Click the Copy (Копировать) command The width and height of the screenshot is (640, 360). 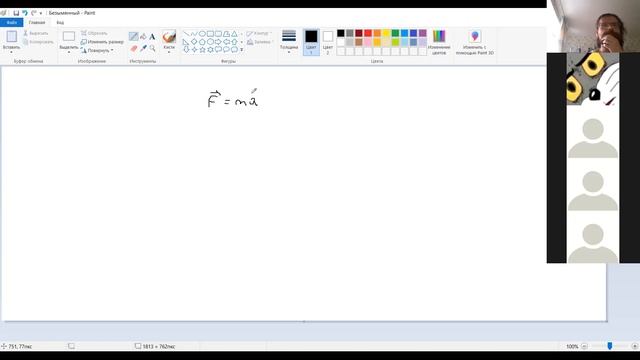[x=38, y=42]
